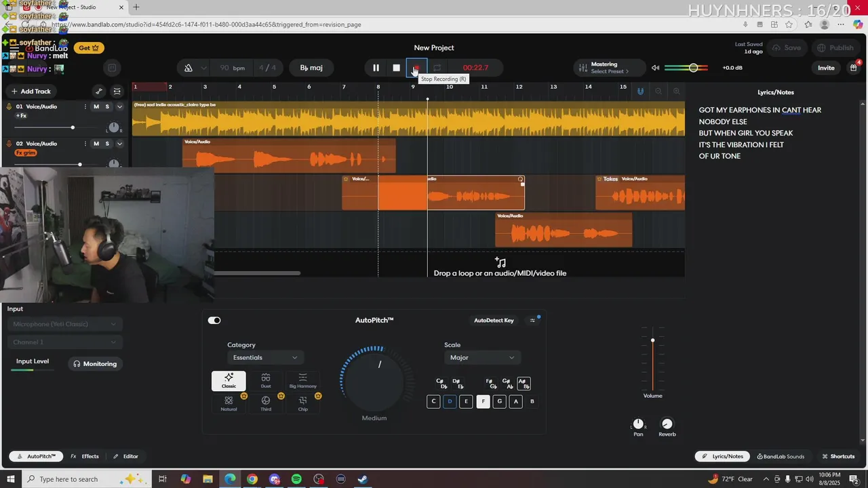Select the Duet AutoPitch preset
The width and height of the screenshot is (868, 488).
point(266,381)
